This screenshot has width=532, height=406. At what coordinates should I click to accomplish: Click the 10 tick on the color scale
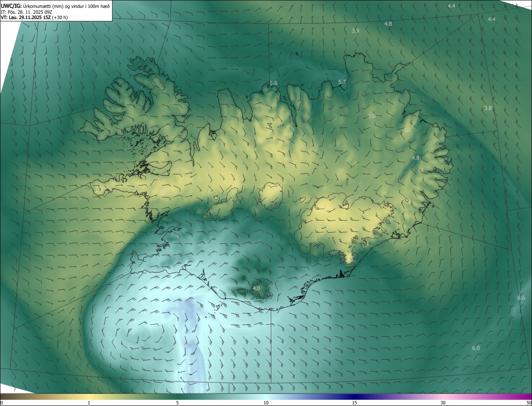point(266,403)
